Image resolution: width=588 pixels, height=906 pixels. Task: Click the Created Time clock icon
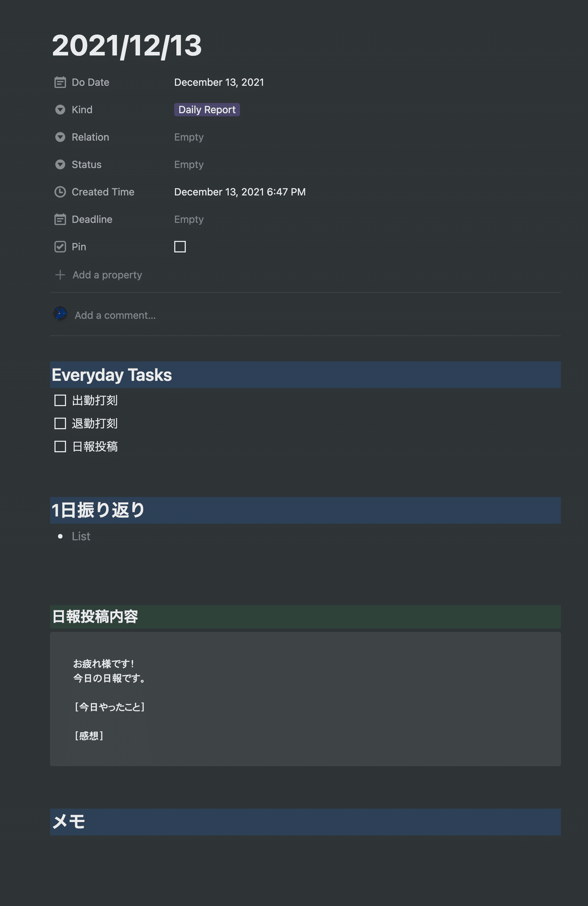(x=60, y=192)
